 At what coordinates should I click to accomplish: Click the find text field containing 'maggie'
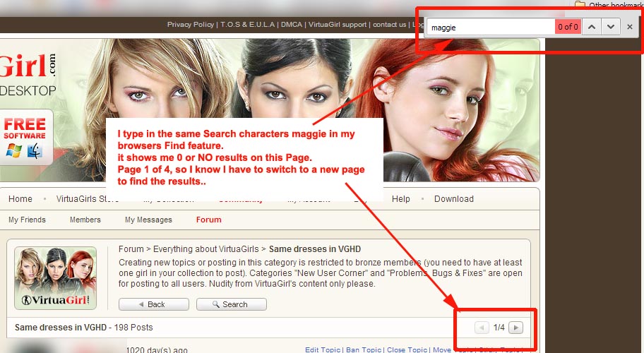491,27
